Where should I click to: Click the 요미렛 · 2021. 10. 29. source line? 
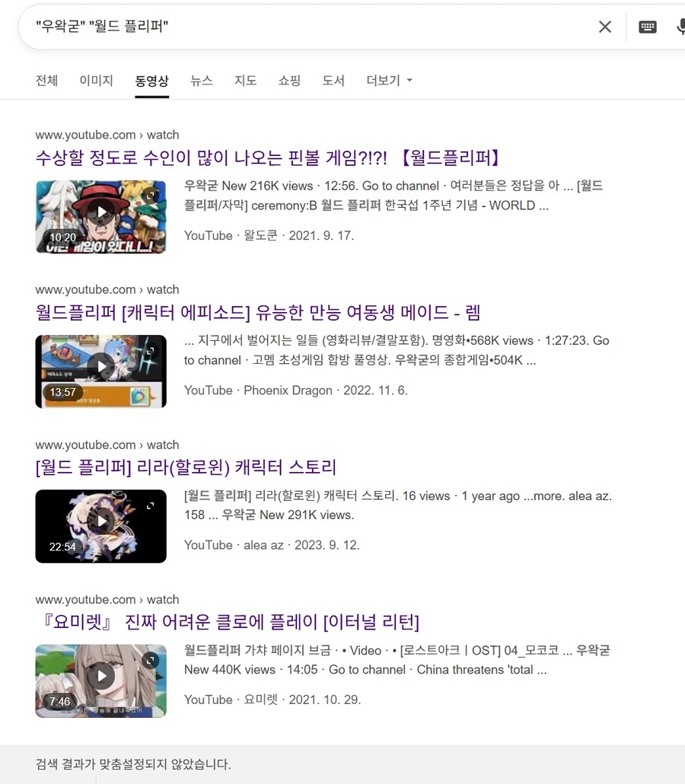click(x=272, y=700)
